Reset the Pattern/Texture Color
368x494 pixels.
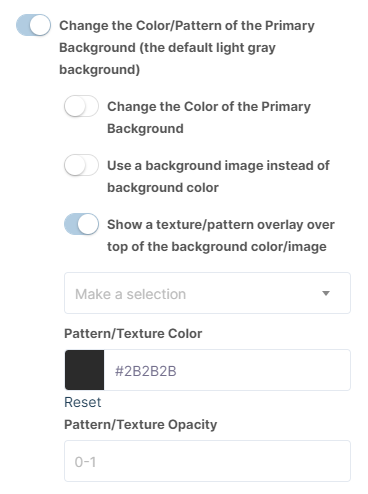point(82,402)
